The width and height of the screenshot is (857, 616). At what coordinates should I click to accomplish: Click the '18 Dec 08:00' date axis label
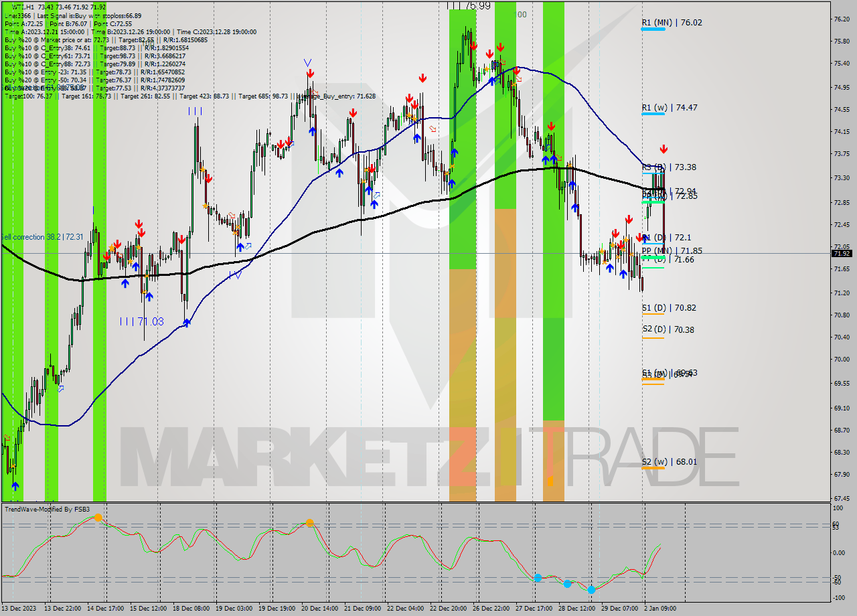(x=191, y=609)
